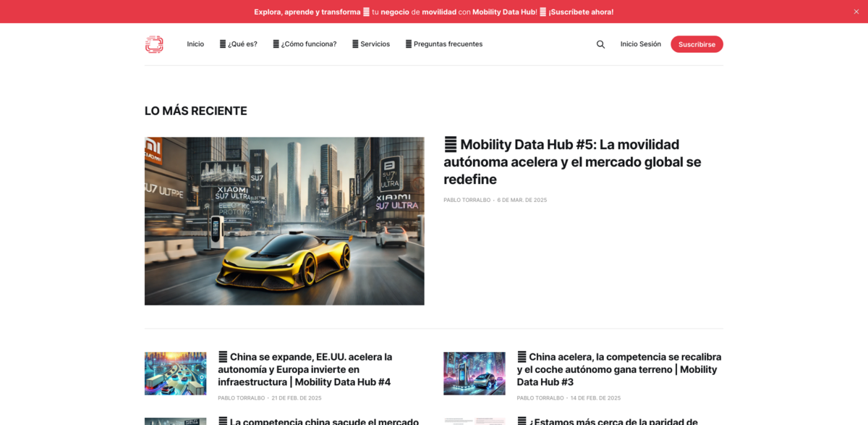This screenshot has width=868, height=425.
Task: Dismiss the red announcement banner
Action: point(856,11)
